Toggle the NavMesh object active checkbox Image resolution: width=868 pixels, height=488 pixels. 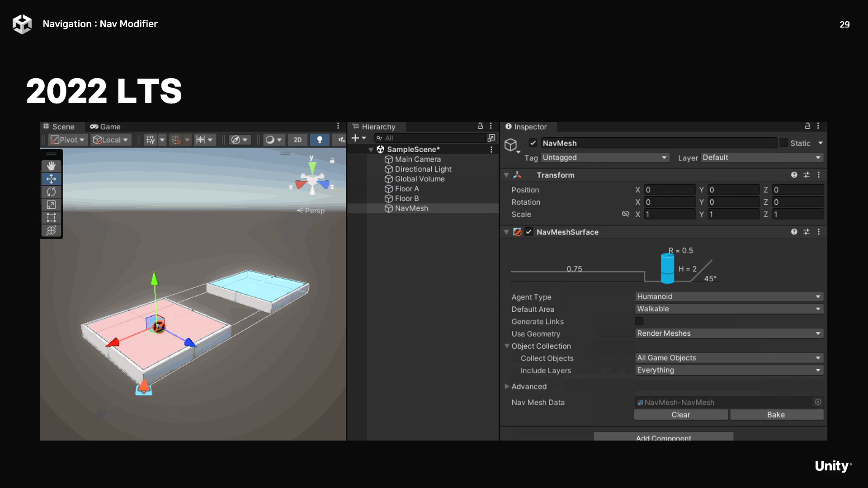pos(533,143)
